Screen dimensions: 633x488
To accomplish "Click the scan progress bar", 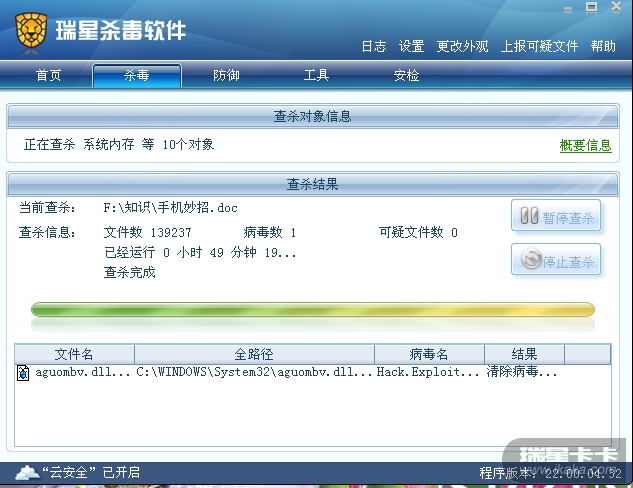I will point(313,310).
